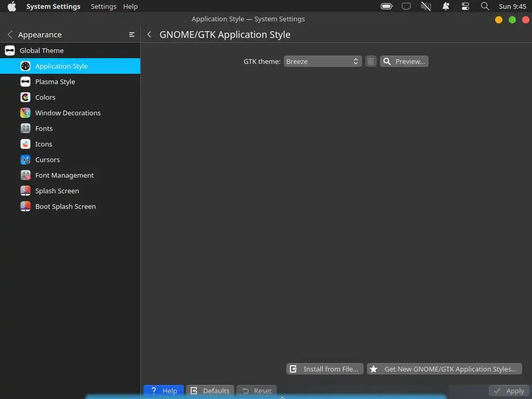Click the Application Style icon
The image size is (532, 399).
[x=25, y=66]
